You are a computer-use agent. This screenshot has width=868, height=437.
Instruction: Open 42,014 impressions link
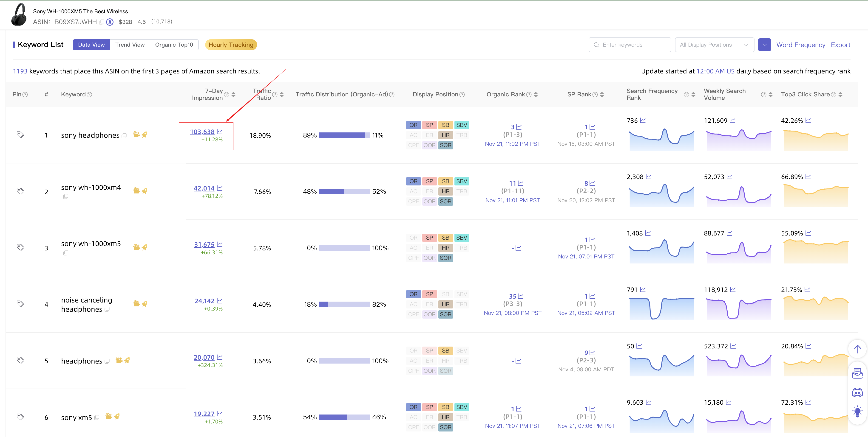click(204, 188)
